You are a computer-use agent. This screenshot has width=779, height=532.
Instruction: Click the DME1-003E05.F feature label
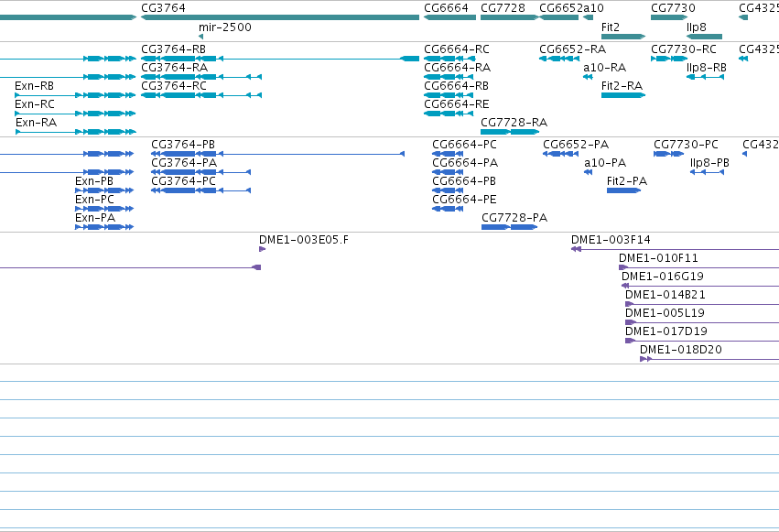[x=304, y=240]
